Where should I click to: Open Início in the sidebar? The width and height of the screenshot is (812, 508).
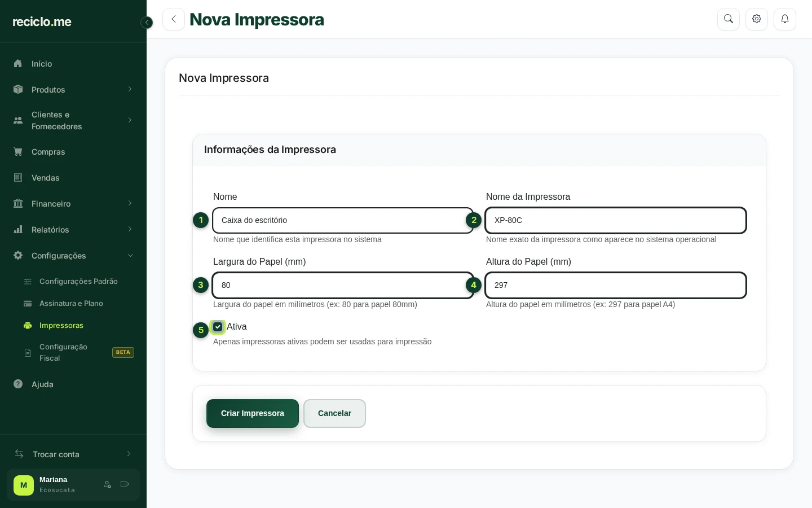73,64
